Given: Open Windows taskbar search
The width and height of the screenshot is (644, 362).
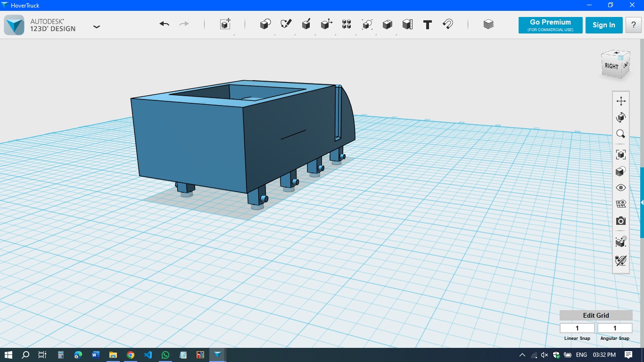Looking at the screenshot, I should click(25, 355).
